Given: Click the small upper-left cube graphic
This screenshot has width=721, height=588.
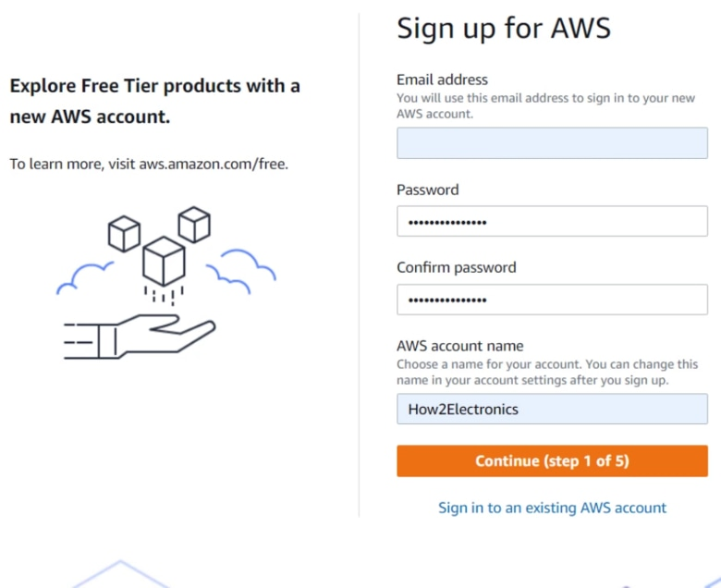Looking at the screenshot, I should click(124, 234).
